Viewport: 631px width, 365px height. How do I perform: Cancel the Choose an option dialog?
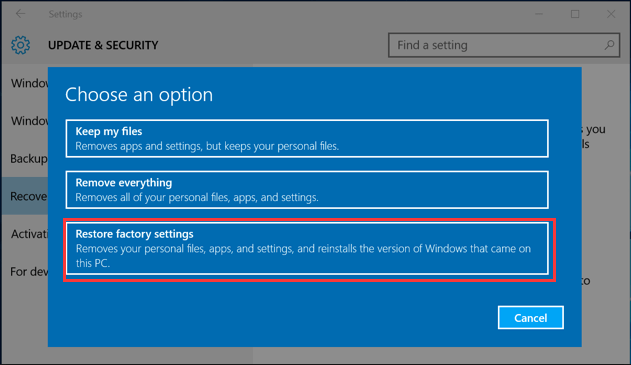pyautogui.click(x=530, y=318)
